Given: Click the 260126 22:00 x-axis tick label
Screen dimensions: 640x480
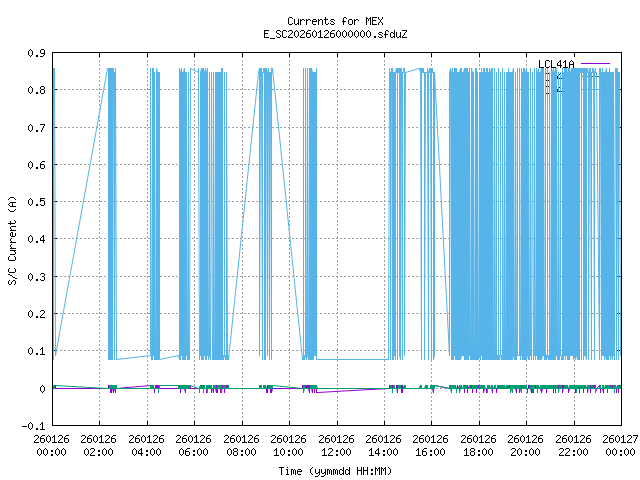Looking at the screenshot, I should tap(573, 445).
